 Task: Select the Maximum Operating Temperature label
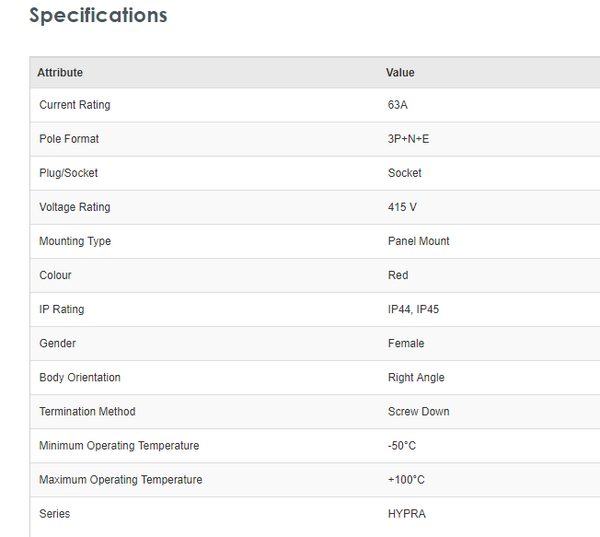(121, 479)
